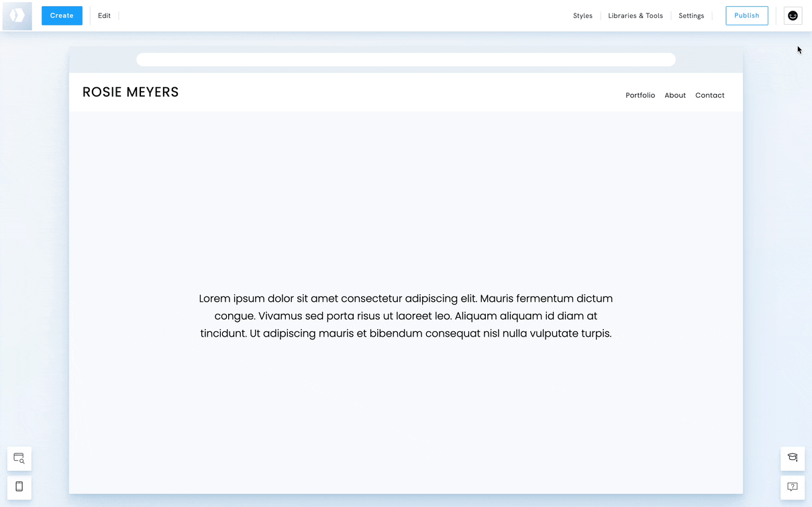Open Libraries & Tools menu

[x=635, y=15]
